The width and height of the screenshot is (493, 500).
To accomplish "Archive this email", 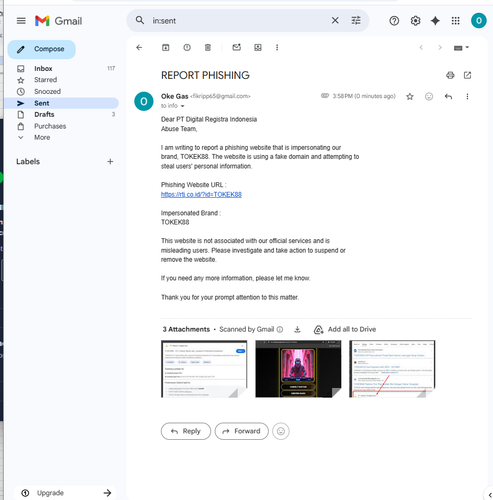I will click(x=165, y=48).
